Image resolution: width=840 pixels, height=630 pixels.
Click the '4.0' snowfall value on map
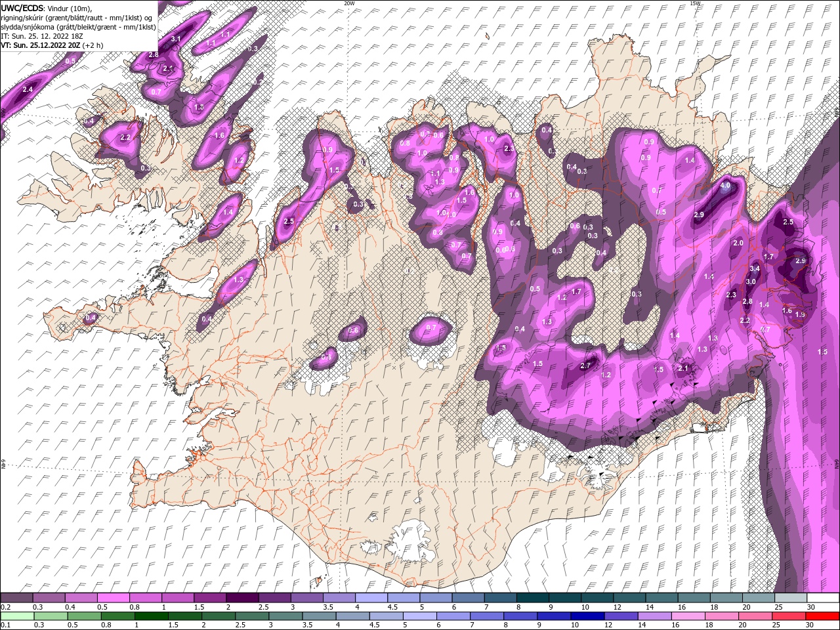click(x=725, y=186)
